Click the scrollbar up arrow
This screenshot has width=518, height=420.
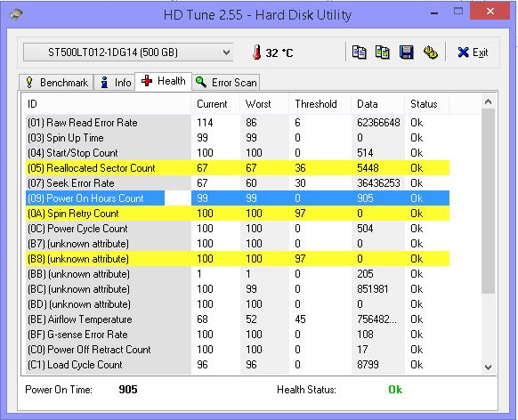pyautogui.click(x=488, y=101)
